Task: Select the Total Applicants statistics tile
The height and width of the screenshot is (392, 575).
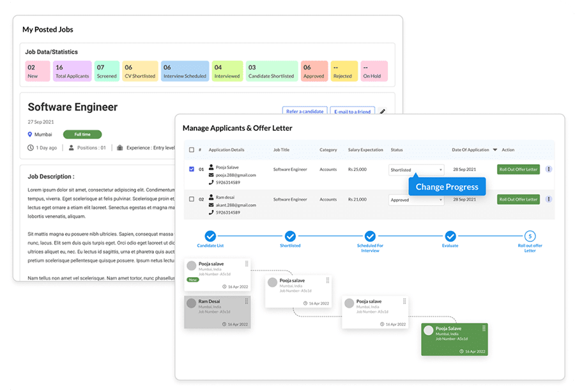Action: pos(72,71)
